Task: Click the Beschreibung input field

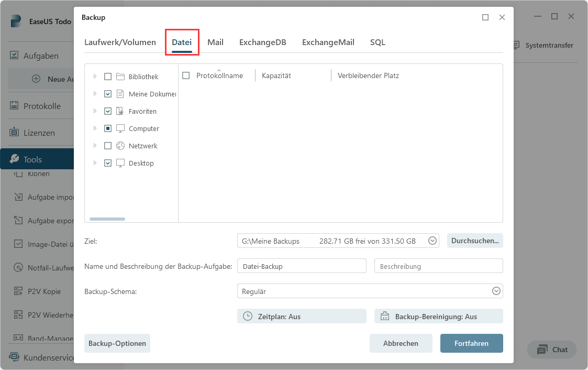Action: [x=438, y=266]
